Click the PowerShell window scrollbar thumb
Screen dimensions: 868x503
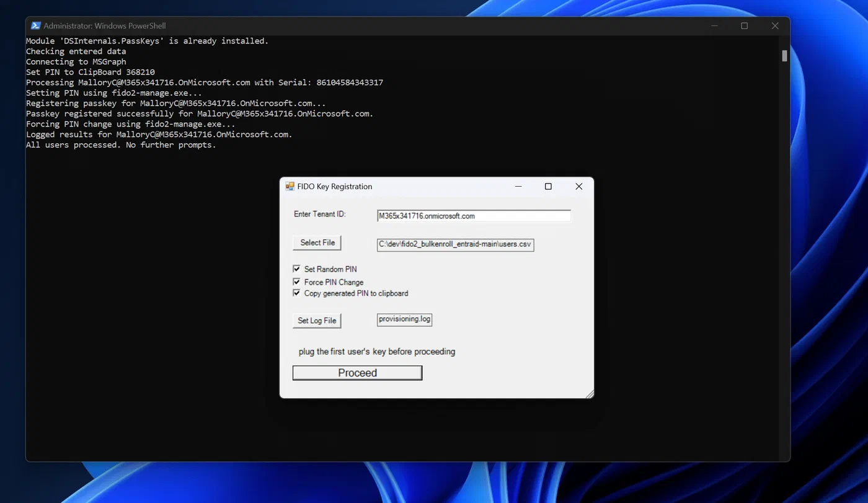pos(784,56)
